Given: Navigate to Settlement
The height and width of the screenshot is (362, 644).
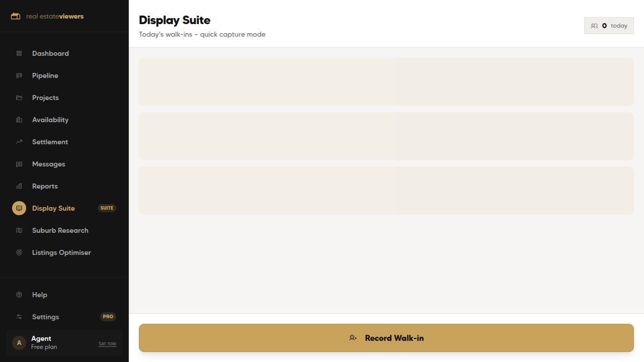Looking at the screenshot, I should (x=50, y=142).
